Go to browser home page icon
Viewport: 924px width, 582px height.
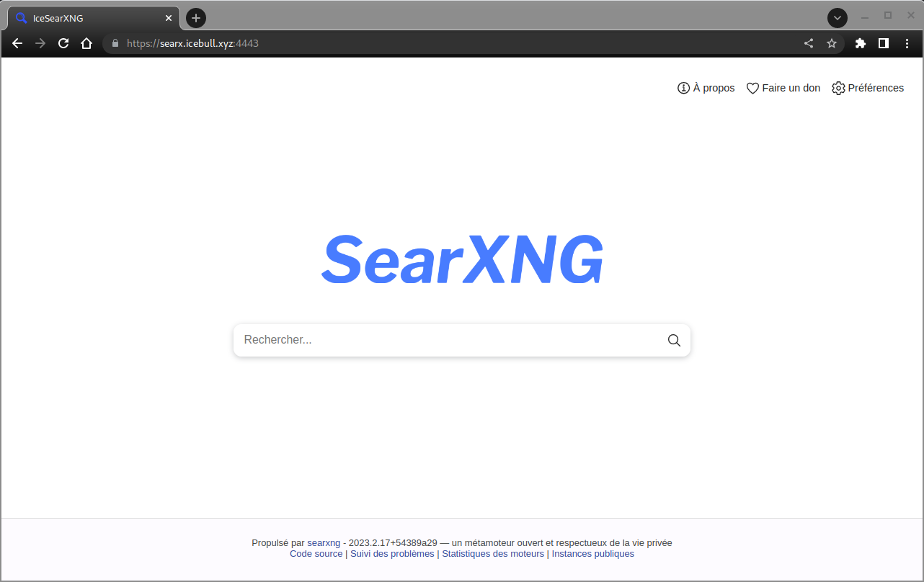tap(86, 43)
